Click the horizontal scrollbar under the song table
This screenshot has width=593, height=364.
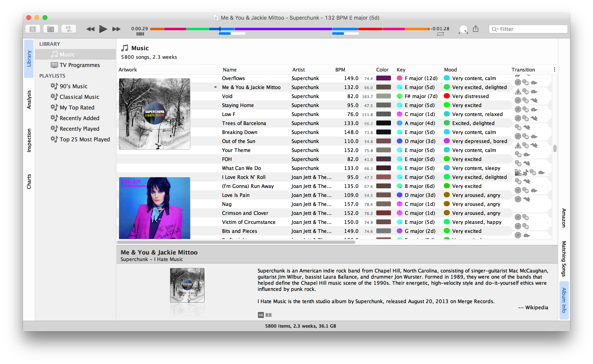coord(236,242)
